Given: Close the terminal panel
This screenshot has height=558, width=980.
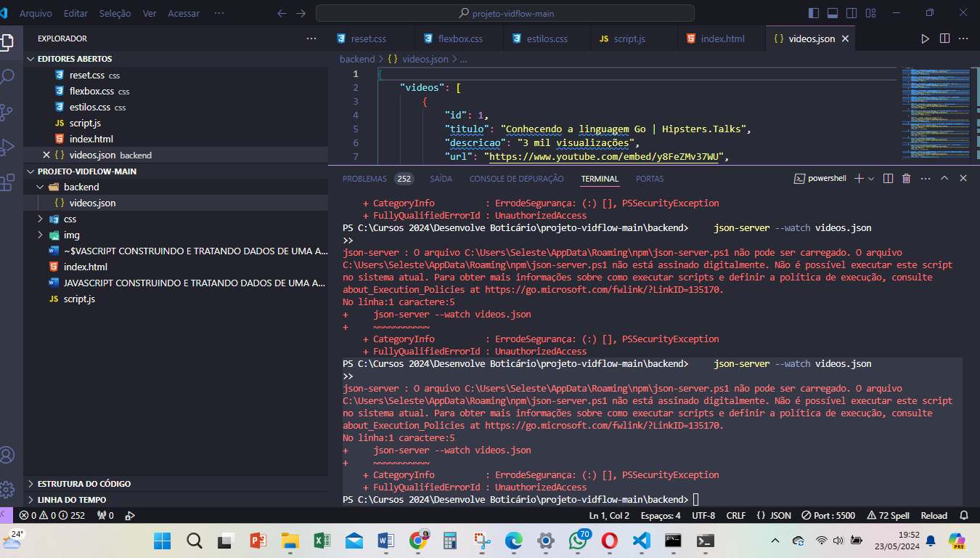Looking at the screenshot, I should pyautogui.click(x=963, y=178).
